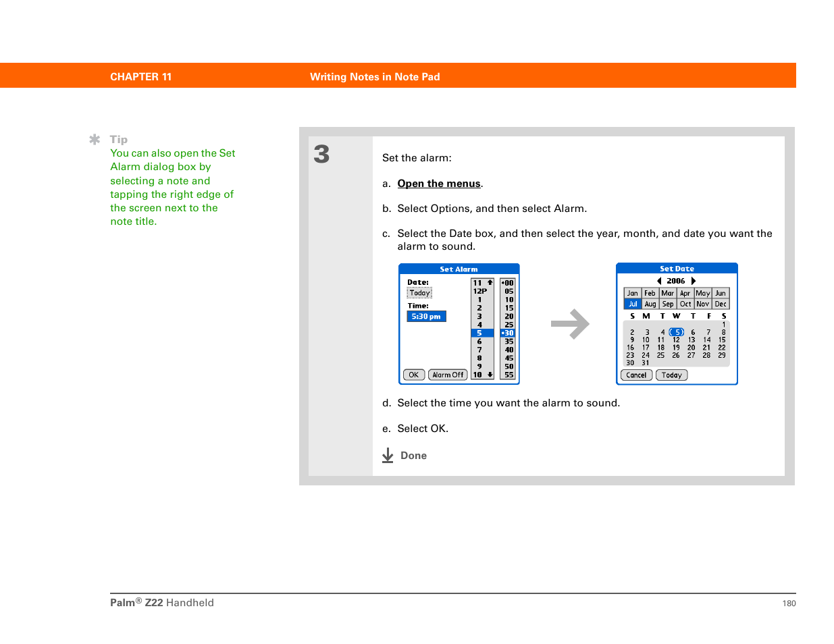Pick circled date 5 in calendar

point(677,332)
